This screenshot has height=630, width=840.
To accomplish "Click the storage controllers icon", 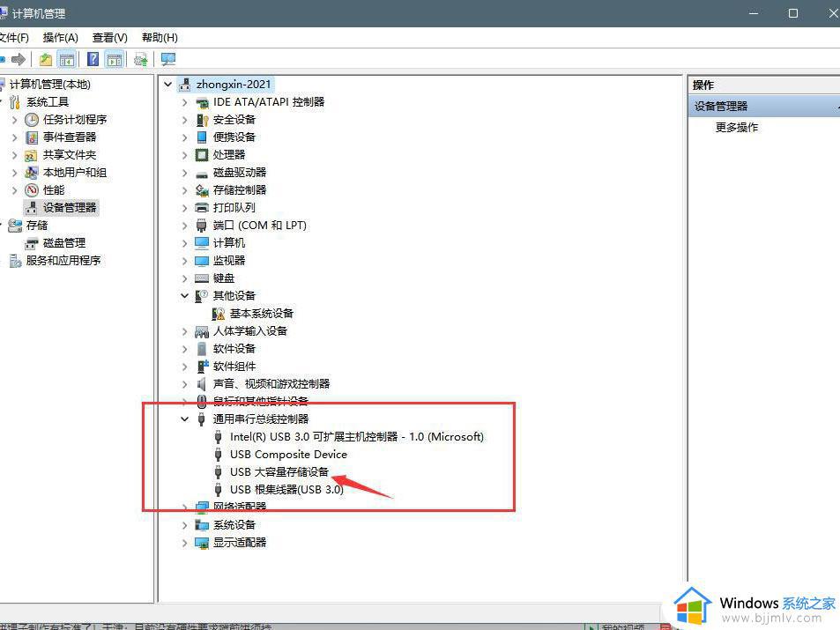I will pos(202,190).
